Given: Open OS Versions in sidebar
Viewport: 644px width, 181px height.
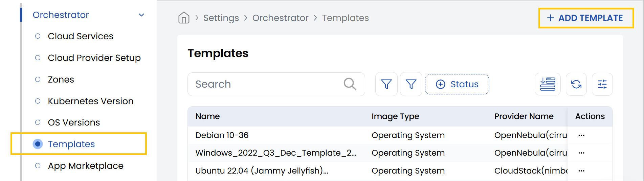Looking at the screenshot, I should [x=74, y=122].
